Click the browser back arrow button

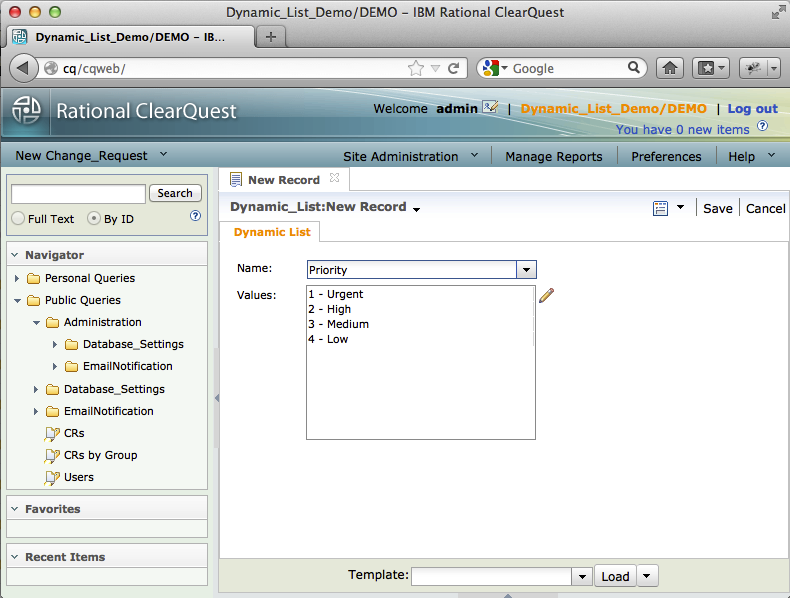[x=23, y=68]
